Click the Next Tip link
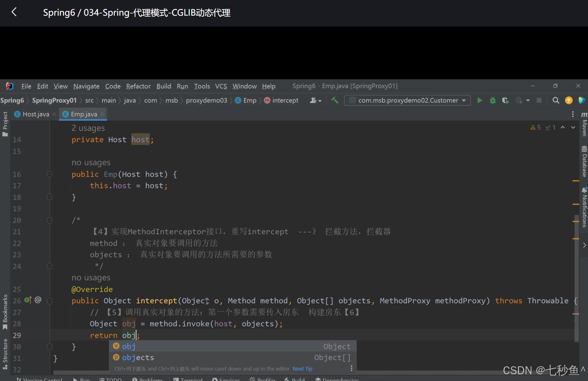The height and width of the screenshot is (381, 588). (302, 369)
